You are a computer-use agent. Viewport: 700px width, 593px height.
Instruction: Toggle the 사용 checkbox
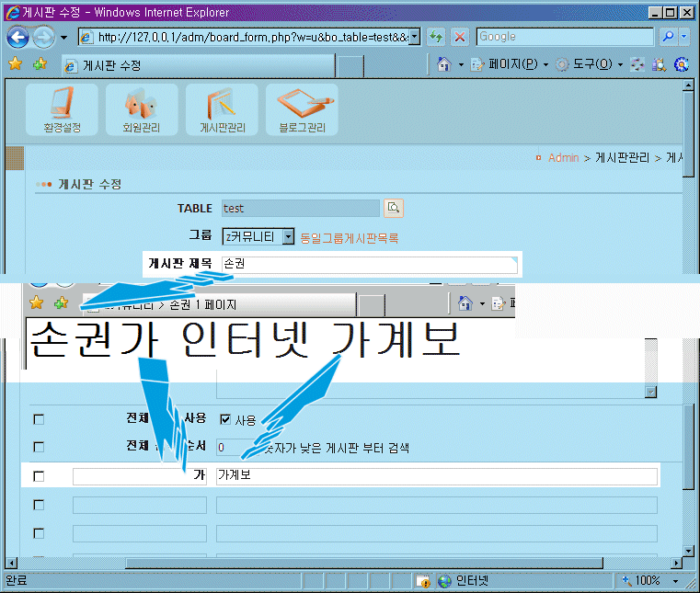[x=225, y=419]
